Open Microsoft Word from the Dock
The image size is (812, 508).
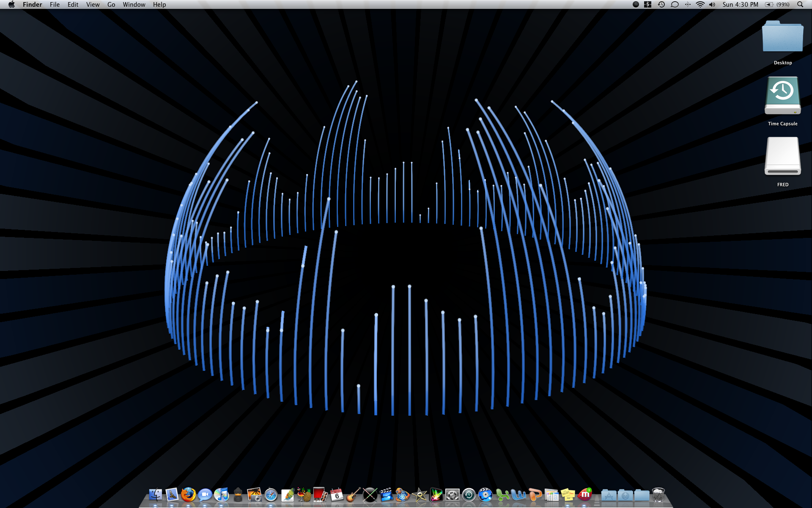pyautogui.click(x=518, y=494)
